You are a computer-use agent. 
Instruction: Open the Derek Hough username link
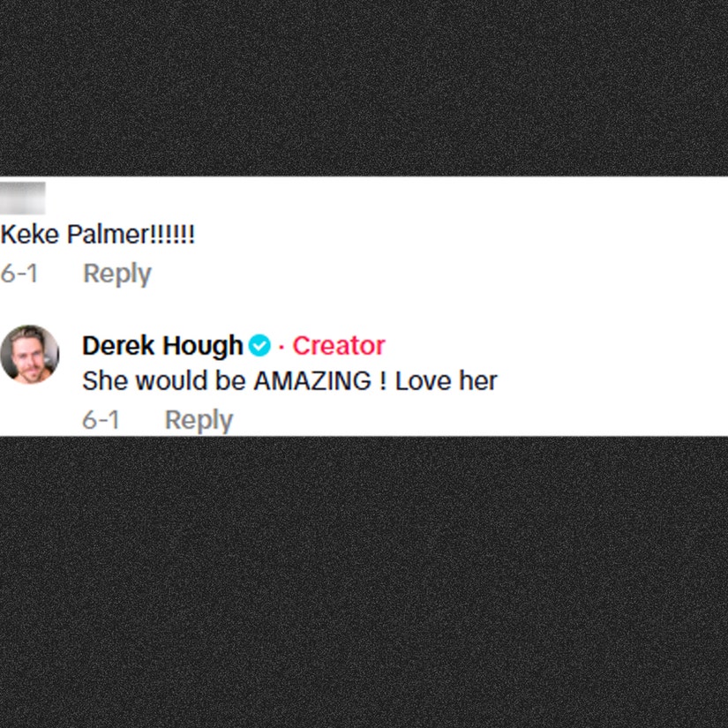pyautogui.click(x=162, y=345)
